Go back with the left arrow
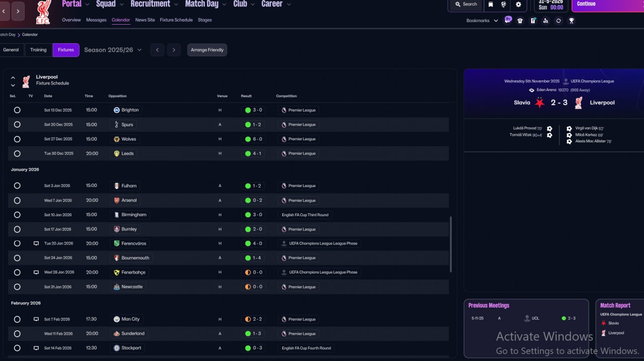644x361 pixels. click(x=4, y=11)
